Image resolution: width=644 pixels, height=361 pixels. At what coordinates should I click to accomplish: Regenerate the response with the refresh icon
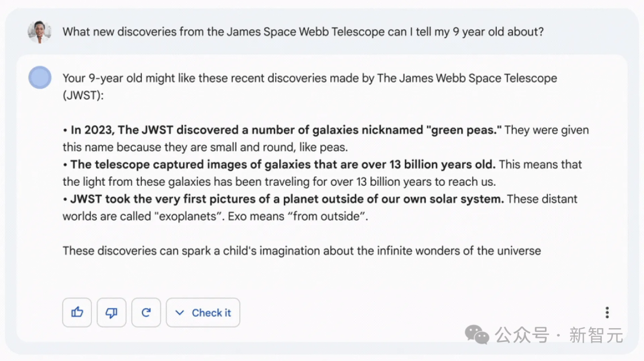pyautogui.click(x=146, y=313)
